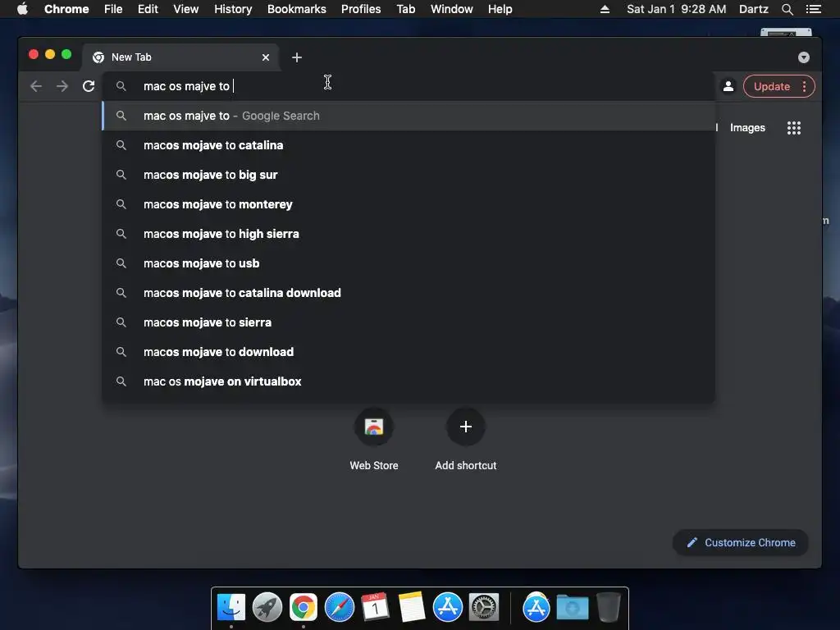
Task: Click the Customize Chrome button
Action: pyautogui.click(x=741, y=543)
